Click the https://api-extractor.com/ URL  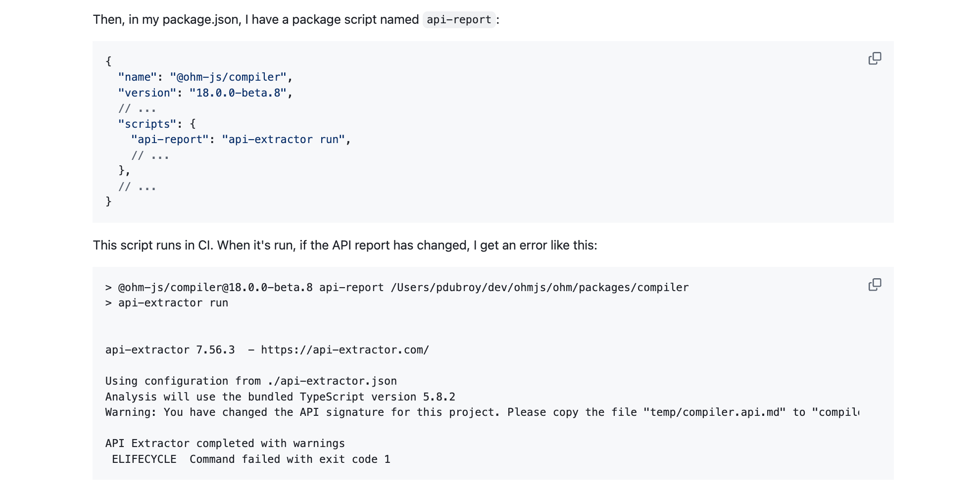coord(344,350)
